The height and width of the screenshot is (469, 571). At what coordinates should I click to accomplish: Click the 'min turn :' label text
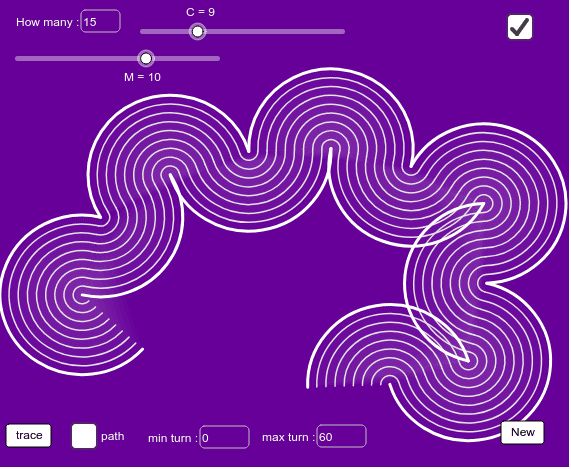coord(173,438)
